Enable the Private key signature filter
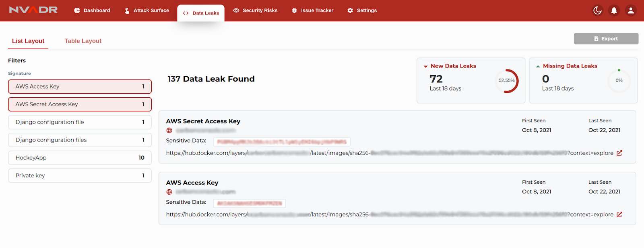 (x=80, y=176)
